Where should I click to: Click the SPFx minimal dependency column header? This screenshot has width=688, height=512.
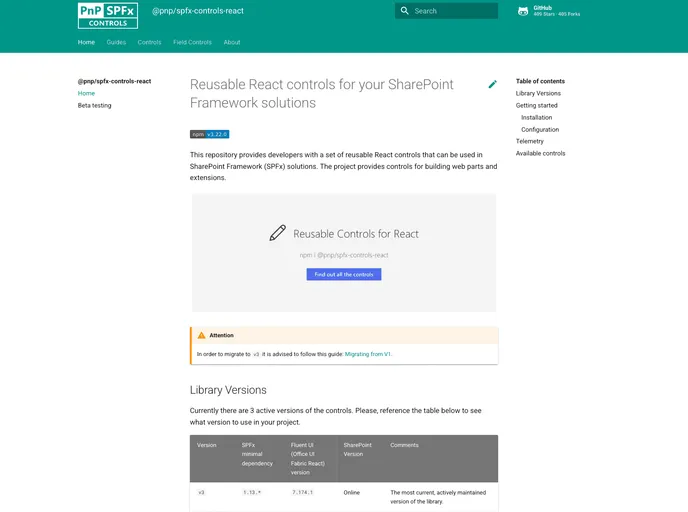coord(257,454)
